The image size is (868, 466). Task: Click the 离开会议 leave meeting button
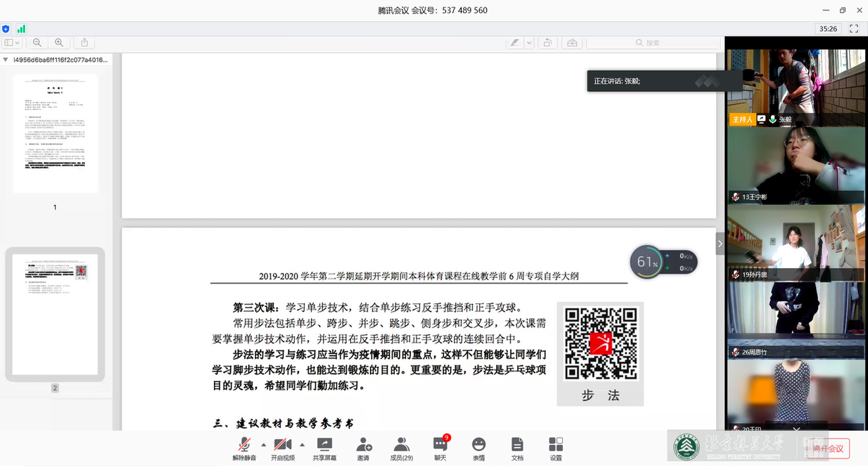coord(828,448)
